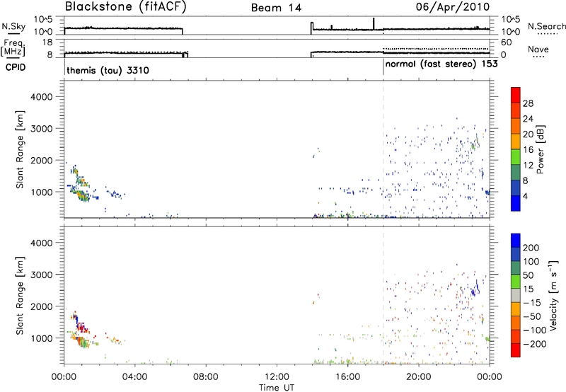Click the '04:00' time tick label
Screen dimensions: 566x392
[x=134, y=377]
